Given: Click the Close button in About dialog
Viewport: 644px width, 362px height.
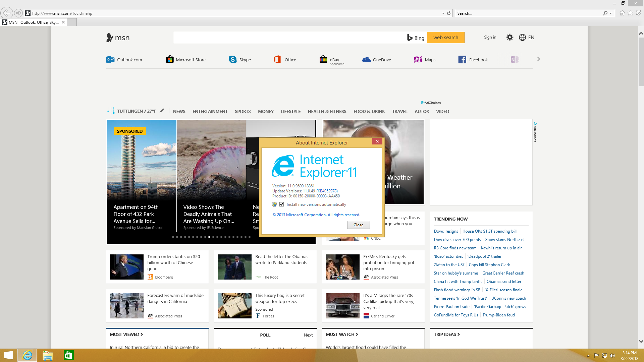Looking at the screenshot, I should 358,225.
